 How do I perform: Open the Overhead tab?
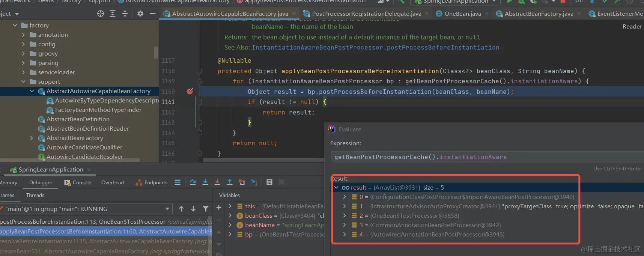tap(112, 182)
